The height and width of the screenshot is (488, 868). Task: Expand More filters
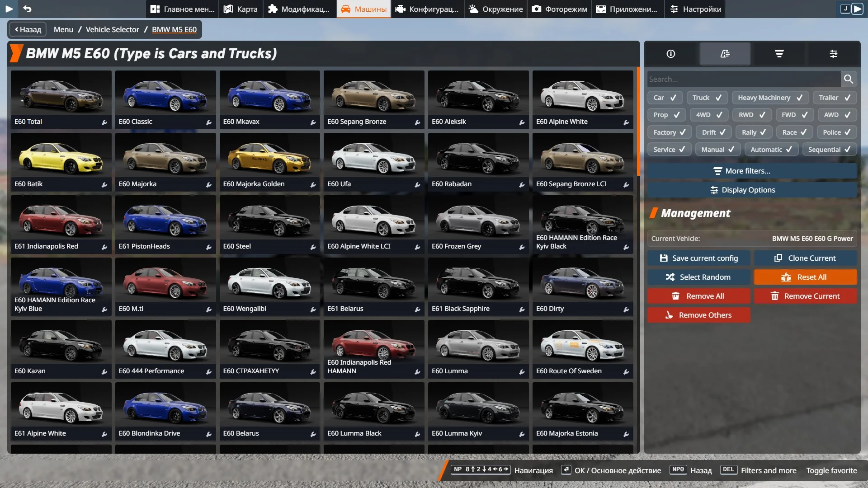click(752, 171)
